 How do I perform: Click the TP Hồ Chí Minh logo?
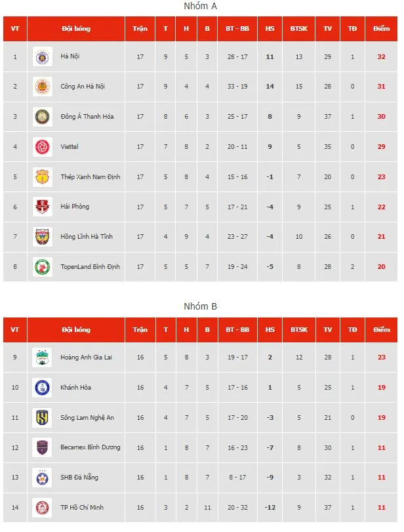[43, 508]
